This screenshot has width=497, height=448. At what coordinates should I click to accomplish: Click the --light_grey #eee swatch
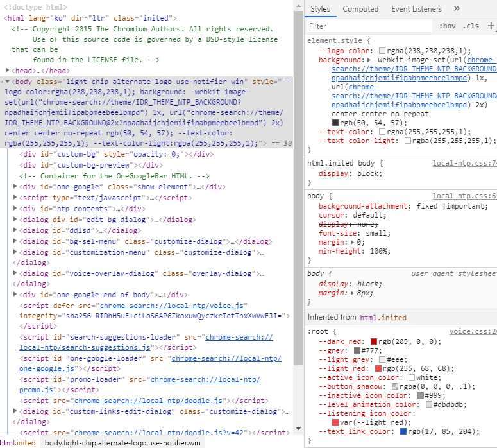(382, 359)
